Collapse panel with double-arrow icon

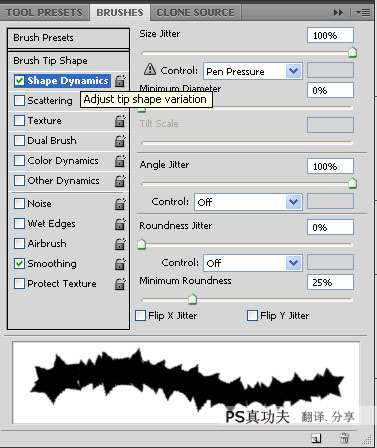coord(338,12)
